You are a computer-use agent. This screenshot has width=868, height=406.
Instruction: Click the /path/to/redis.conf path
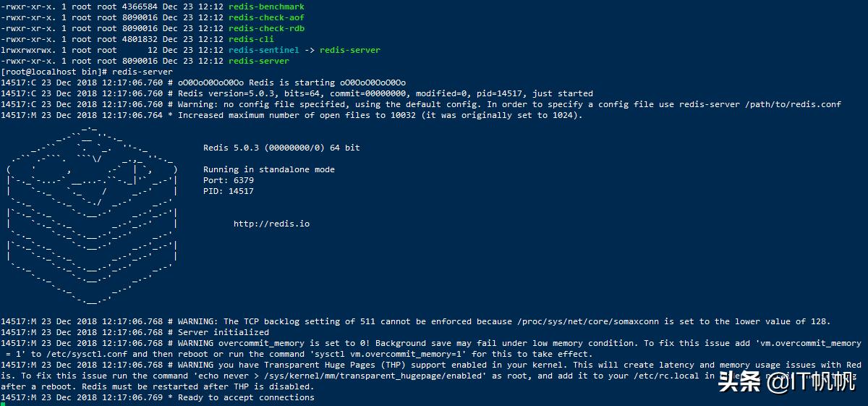pyautogui.click(x=796, y=104)
